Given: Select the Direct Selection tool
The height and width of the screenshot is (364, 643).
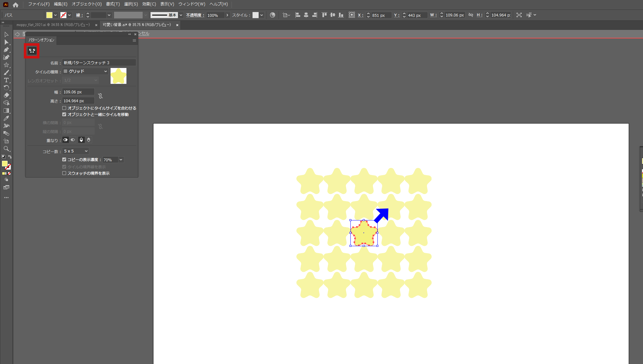Looking at the screenshot, I should [x=6, y=42].
